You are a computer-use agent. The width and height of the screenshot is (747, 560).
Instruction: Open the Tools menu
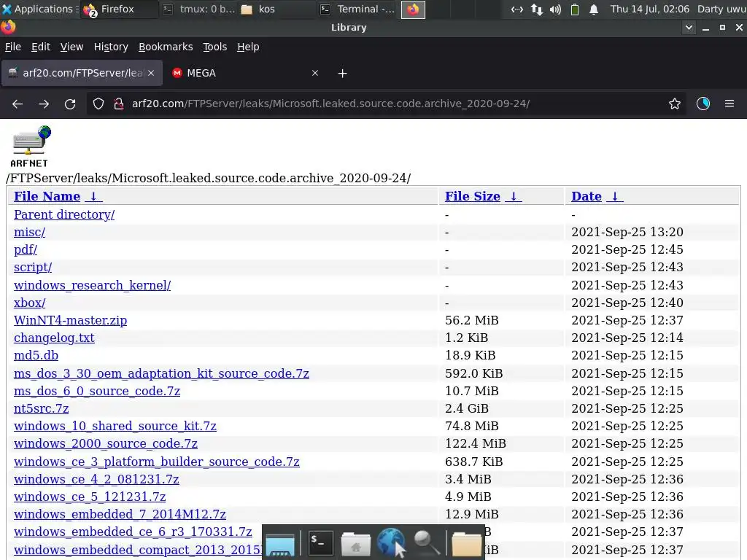215,47
